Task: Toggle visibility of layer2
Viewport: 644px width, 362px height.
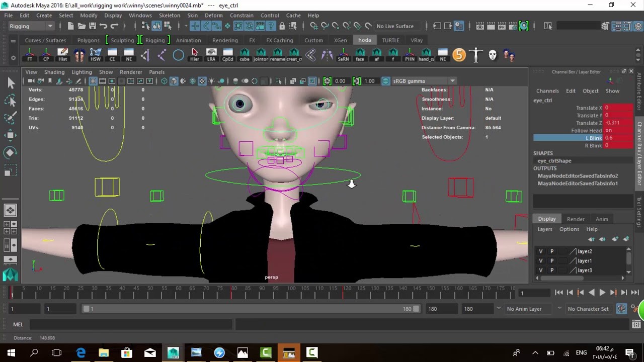Action: pos(540,251)
